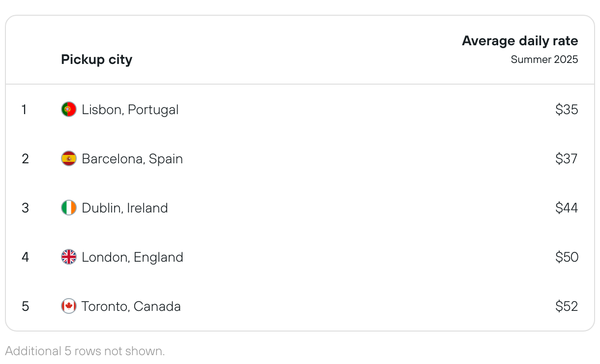Select the Lisbon, Portugal city name
Viewport: 600px width, 364px height.
click(130, 110)
